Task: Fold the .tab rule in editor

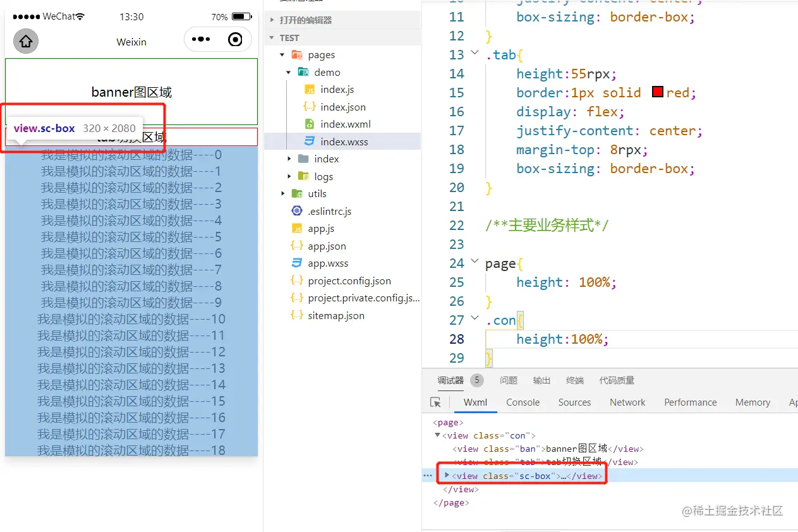Action: pos(475,54)
